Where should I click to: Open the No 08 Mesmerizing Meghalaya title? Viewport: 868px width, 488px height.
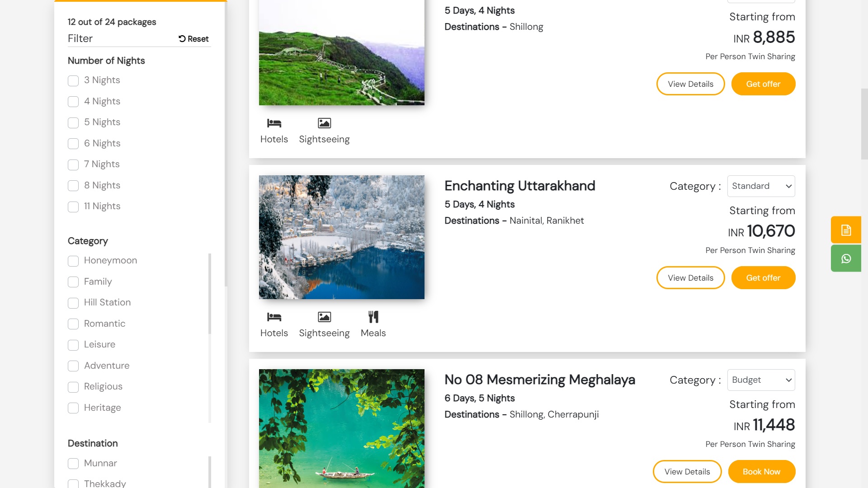[539, 380]
